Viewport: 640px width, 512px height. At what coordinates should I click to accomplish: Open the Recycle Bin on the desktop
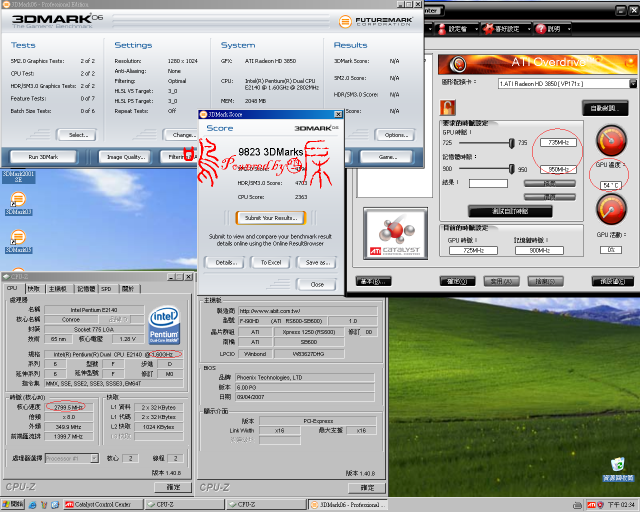pyautogui.click(x=618, y=469)
